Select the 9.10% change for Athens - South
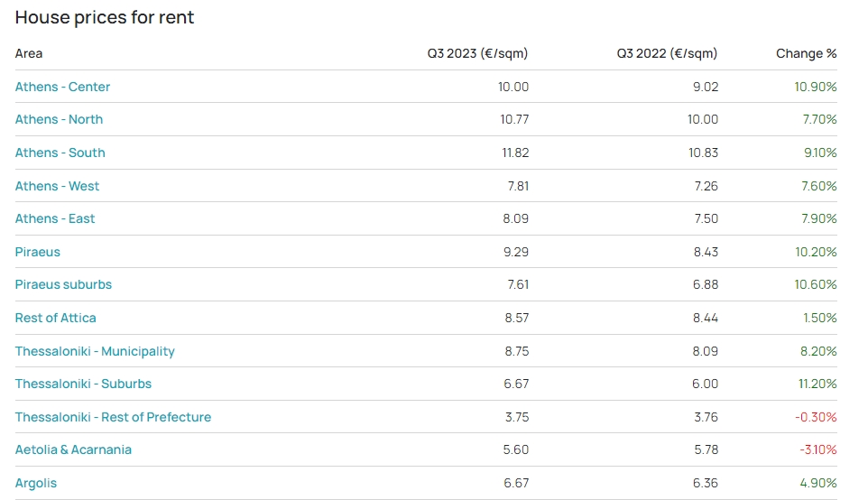 (820, 153)
